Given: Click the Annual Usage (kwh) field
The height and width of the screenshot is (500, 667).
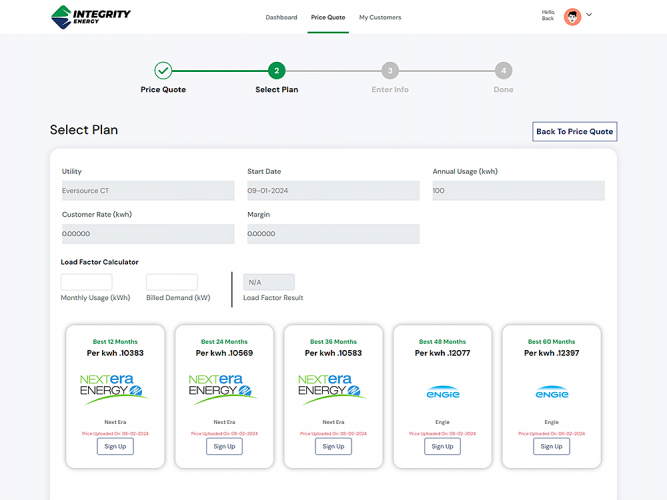Looking at the screenshot, I should (x=519, y=191).
